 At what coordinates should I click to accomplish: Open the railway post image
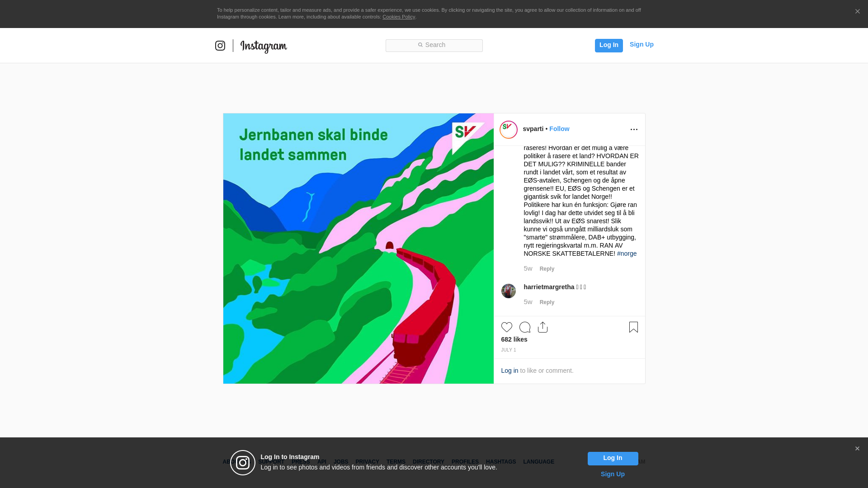point(359,249)
